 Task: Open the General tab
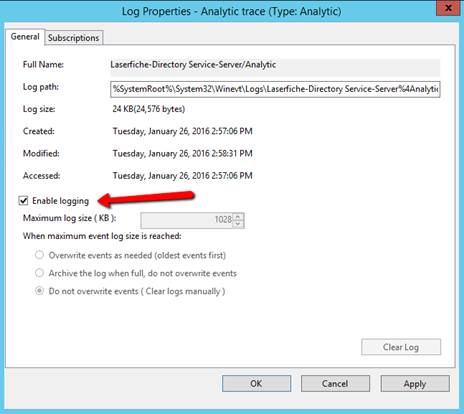click(x=25, y=37)
